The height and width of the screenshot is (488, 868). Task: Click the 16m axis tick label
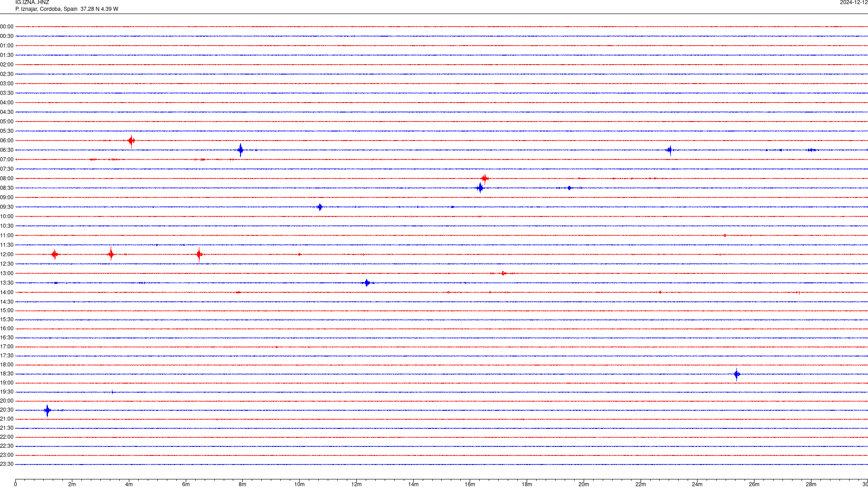[470, 484]
